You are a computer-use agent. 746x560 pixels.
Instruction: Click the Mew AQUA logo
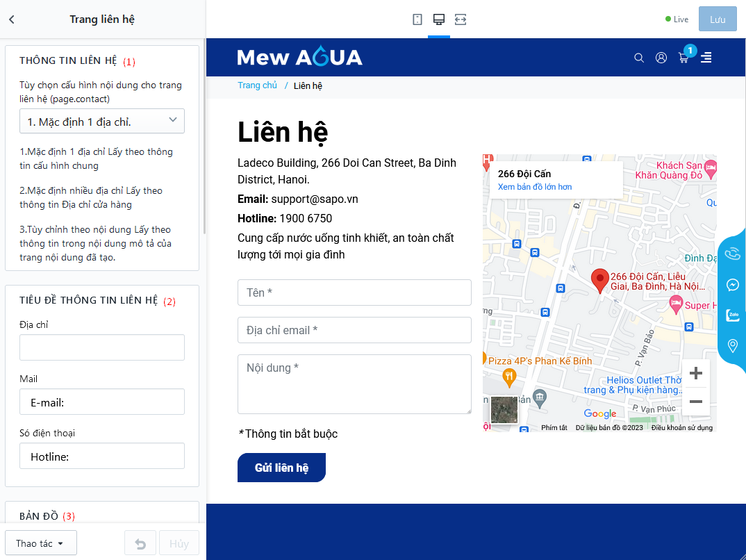coord(300,57)
